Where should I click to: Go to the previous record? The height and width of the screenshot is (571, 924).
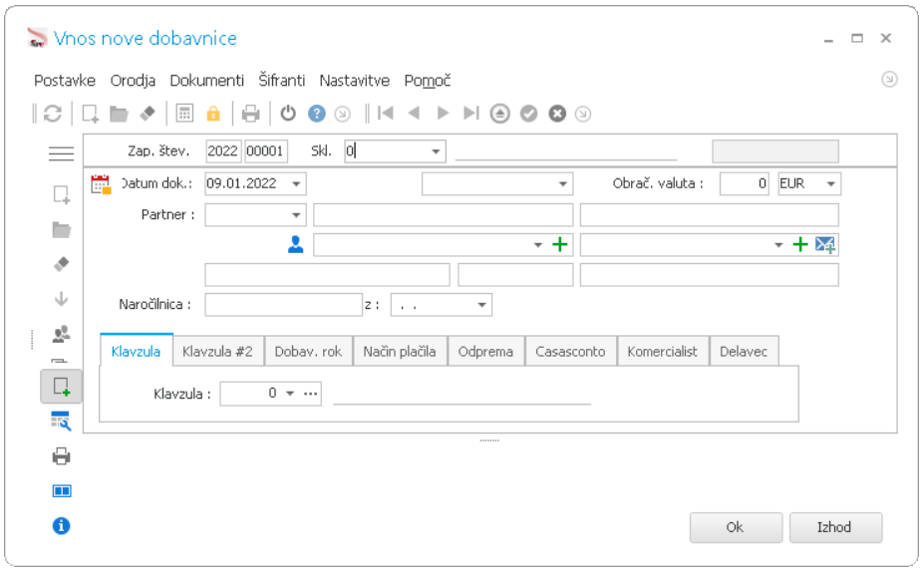tap(414, 114)
